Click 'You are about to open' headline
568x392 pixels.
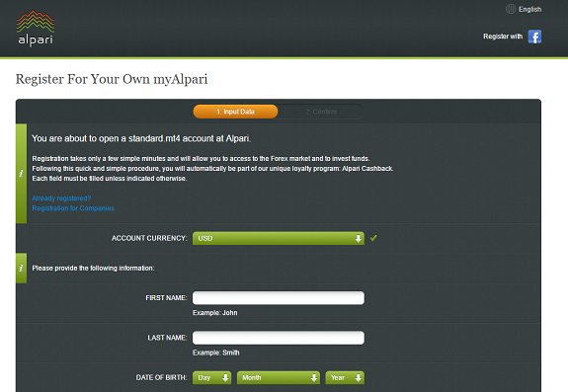coord(141,138)
